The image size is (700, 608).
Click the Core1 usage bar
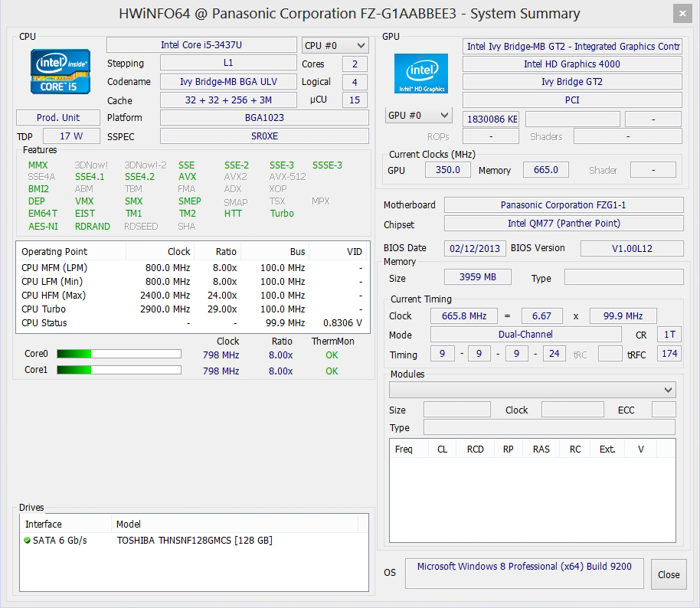tap(119, 371)
